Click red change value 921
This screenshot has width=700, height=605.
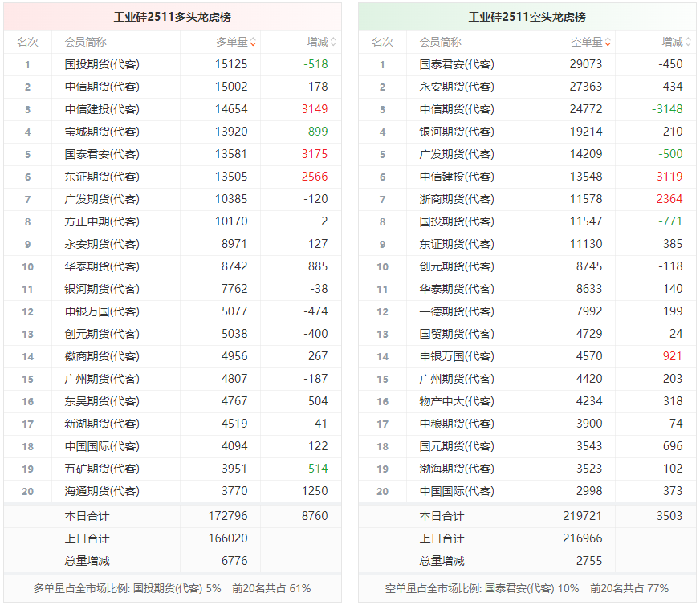673,356
